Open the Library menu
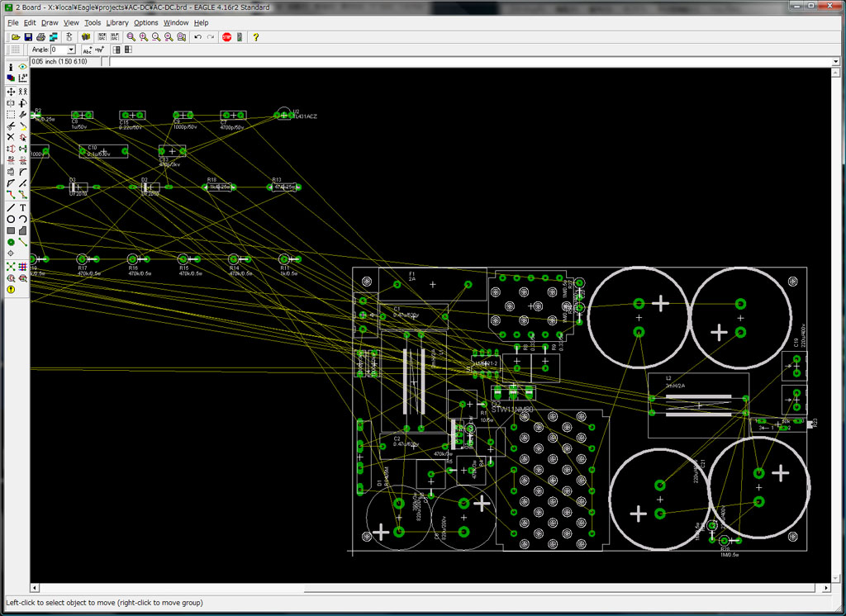The height and width of the screenshot is (616, 846). pyautogui.click(x=117, y=22)
